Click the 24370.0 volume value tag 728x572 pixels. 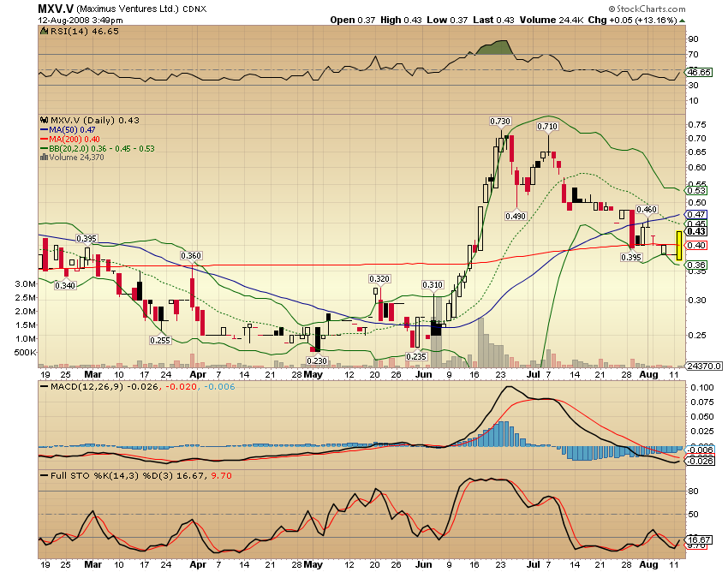tap(704, 366)
